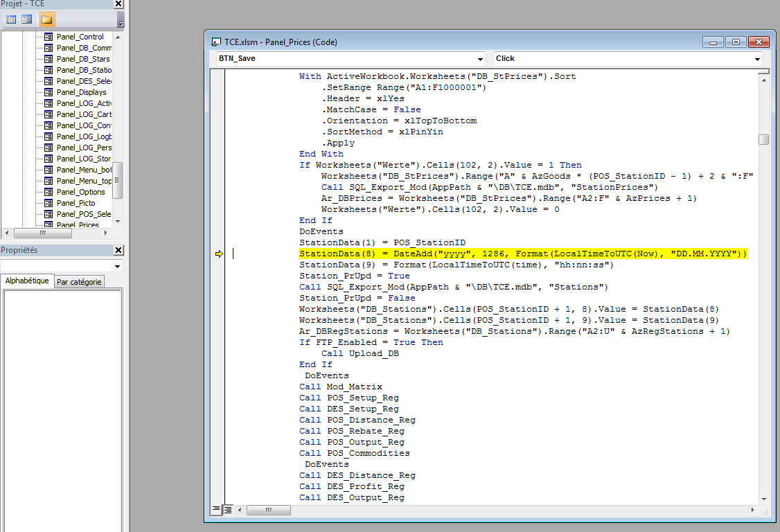
Task: Click the code window vertical scroll-up arrow
Action: click(x=764, y=79)
